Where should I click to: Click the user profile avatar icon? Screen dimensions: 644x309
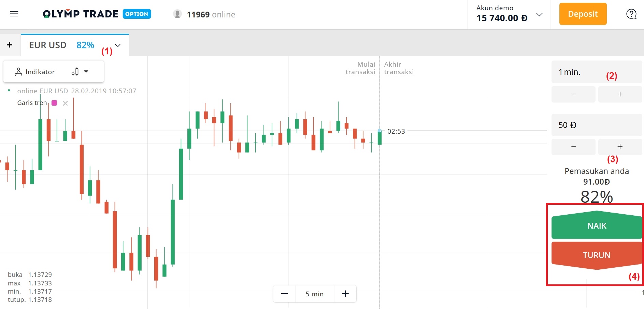[177, 14]
